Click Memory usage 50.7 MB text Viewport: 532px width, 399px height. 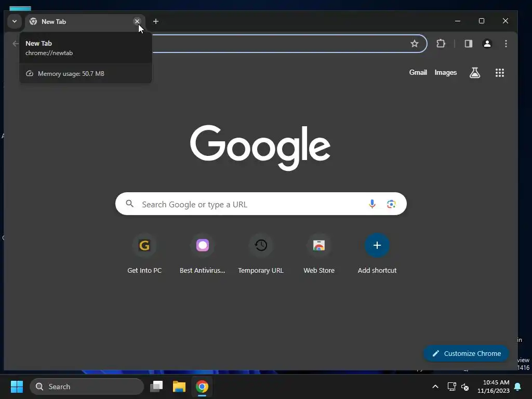click(71, 74)
